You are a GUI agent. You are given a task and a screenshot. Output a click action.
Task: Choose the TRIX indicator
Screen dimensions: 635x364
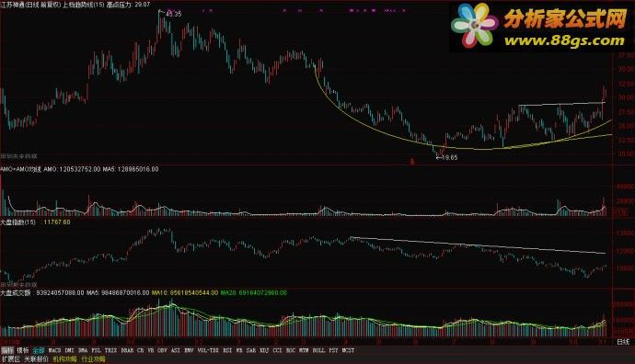pyautogui.click(x=111, y=350)
